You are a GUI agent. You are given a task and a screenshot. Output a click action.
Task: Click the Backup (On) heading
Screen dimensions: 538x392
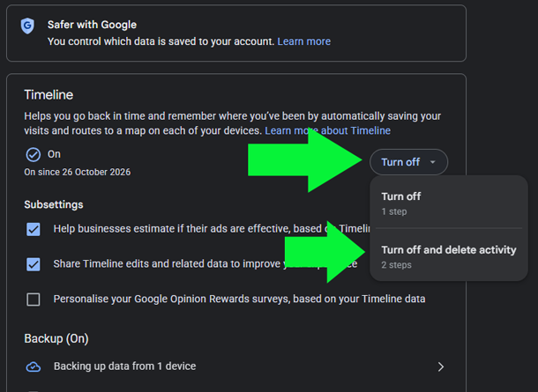tap(56, 338)
